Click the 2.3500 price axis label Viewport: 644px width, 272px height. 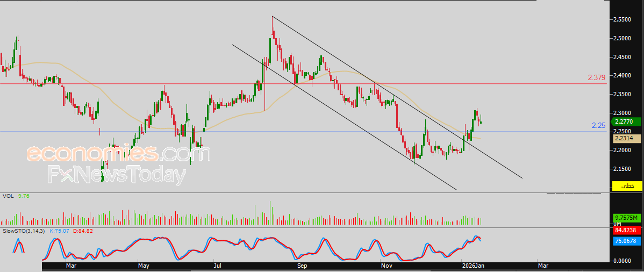pos(622,94)
